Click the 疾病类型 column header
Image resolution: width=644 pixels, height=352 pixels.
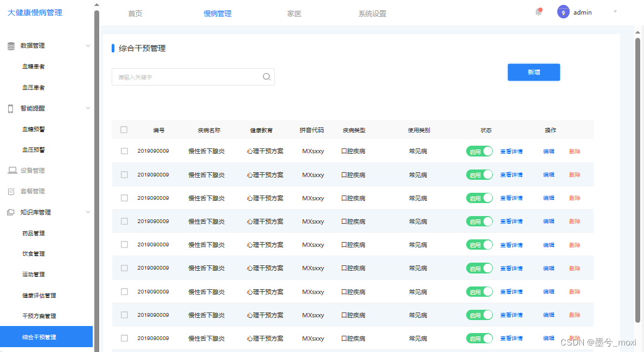(354, 130)
